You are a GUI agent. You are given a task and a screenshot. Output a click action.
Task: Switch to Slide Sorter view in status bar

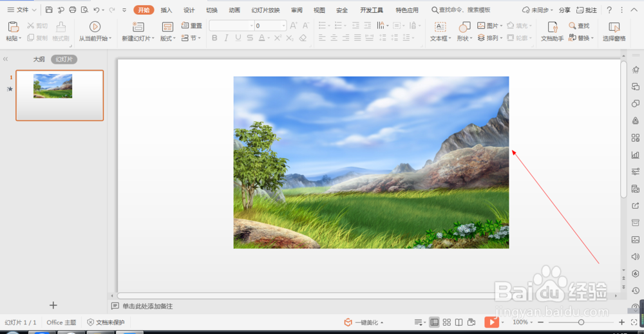447,322
